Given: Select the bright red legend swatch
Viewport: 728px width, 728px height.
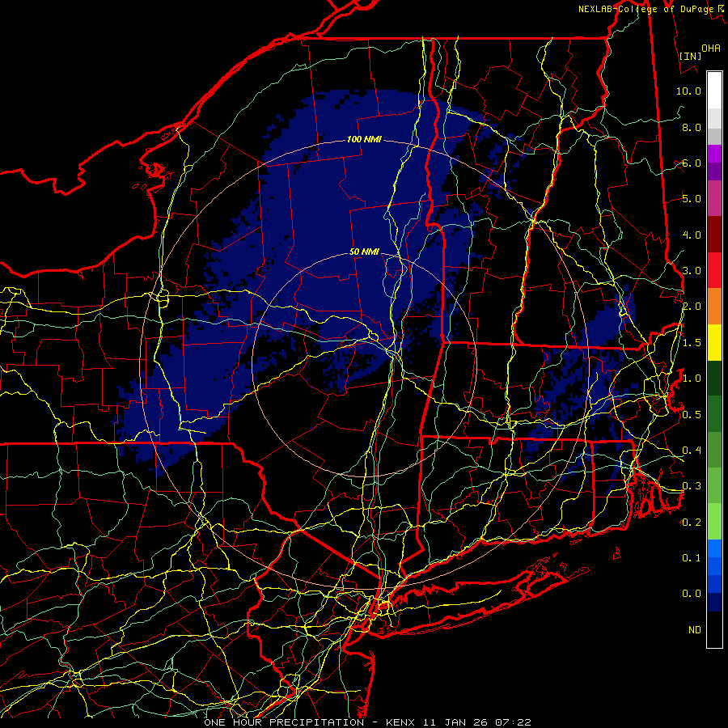Looking at the screenshot, I should (714, 270).
